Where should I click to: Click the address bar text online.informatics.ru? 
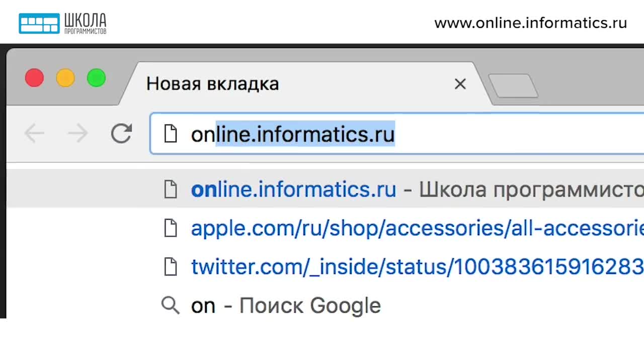293,134
